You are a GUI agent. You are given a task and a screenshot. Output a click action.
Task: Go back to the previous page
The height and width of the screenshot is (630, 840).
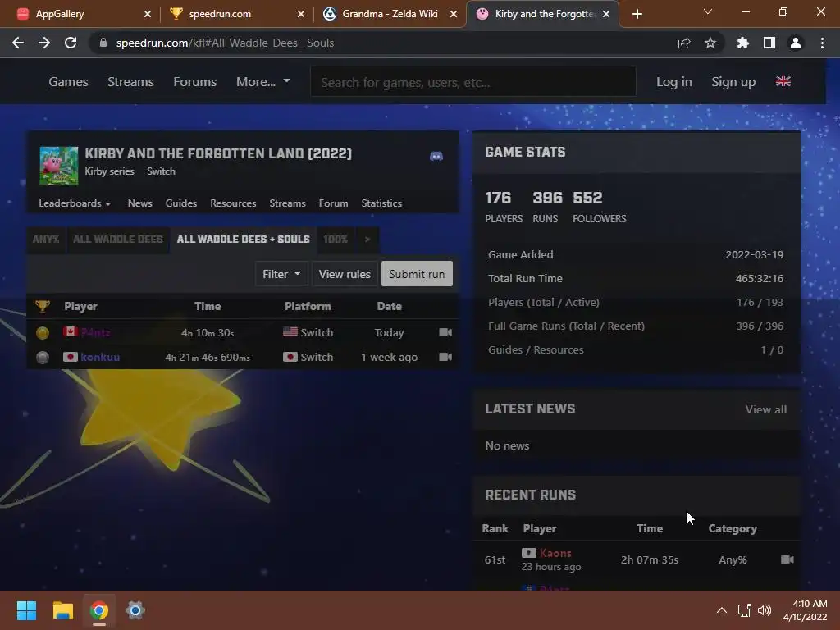point(18,43)
